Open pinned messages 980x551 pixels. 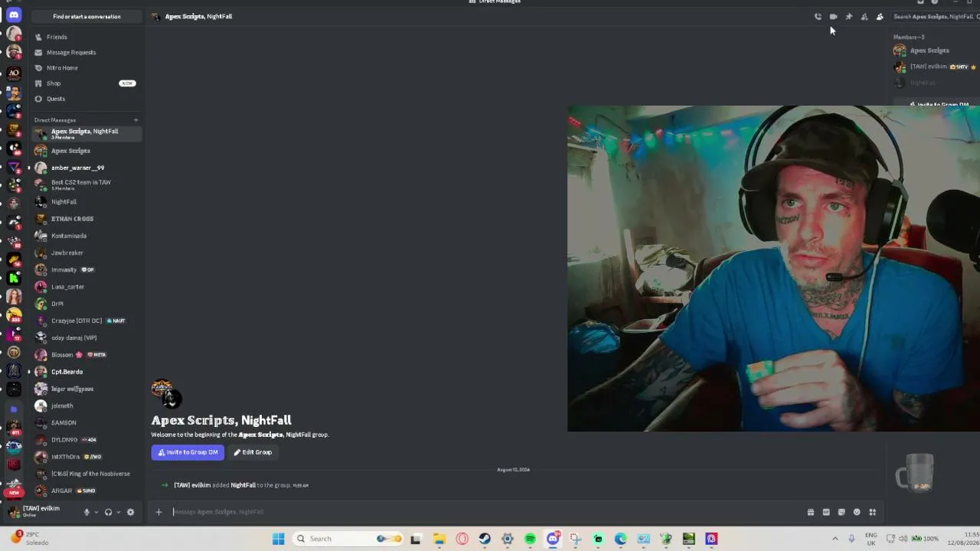pos(848,16)
